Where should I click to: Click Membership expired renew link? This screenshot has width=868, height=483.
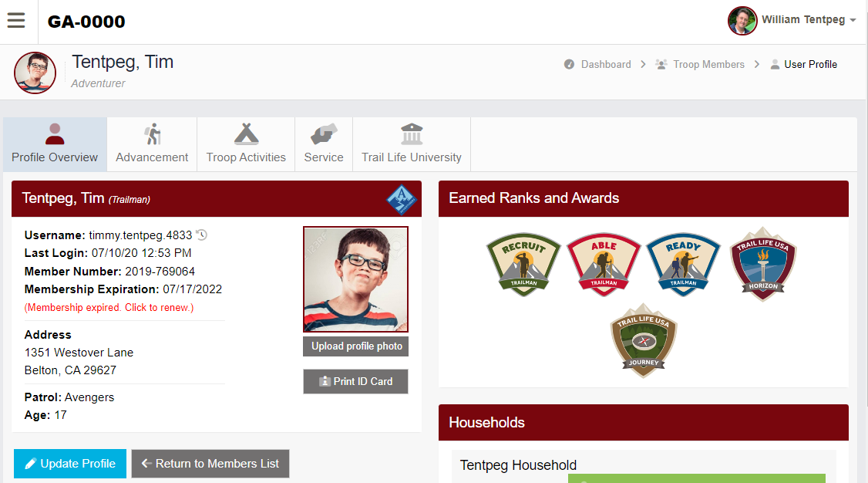click(109, 307)
